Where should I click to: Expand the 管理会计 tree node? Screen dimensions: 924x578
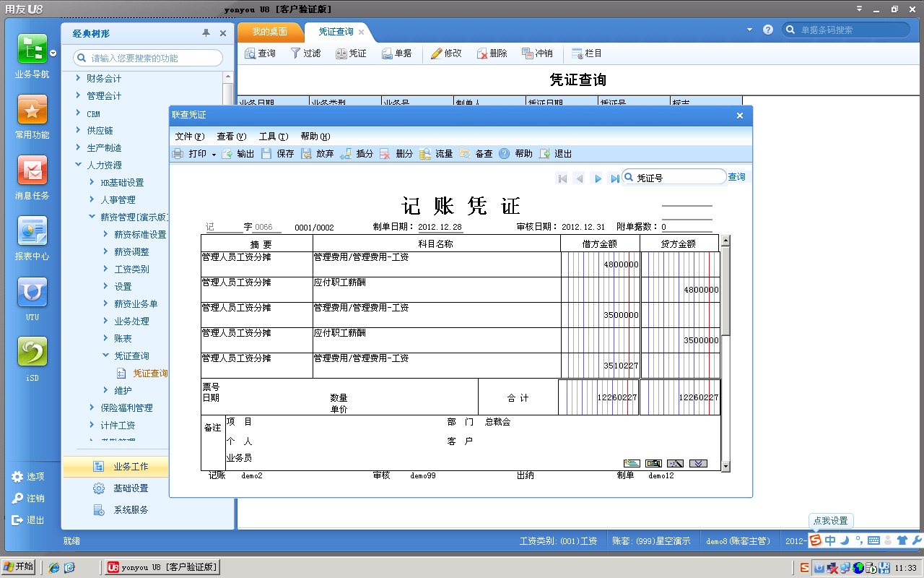tap(79, 95)
